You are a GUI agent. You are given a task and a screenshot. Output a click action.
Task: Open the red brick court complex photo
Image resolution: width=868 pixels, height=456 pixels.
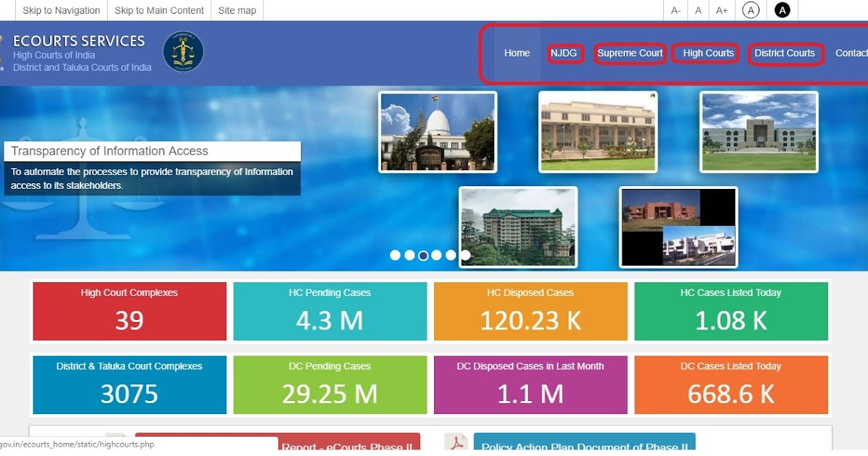pos(678,227)
